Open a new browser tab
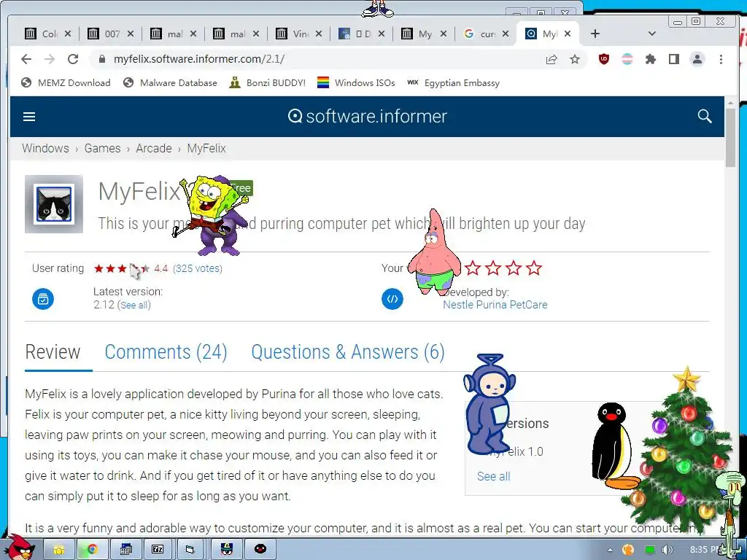The image size is (747, 560). [595, 34]
